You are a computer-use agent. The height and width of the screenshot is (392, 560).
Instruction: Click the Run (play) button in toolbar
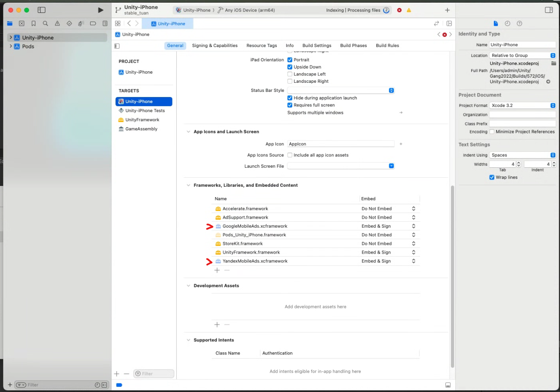point(100,10)
